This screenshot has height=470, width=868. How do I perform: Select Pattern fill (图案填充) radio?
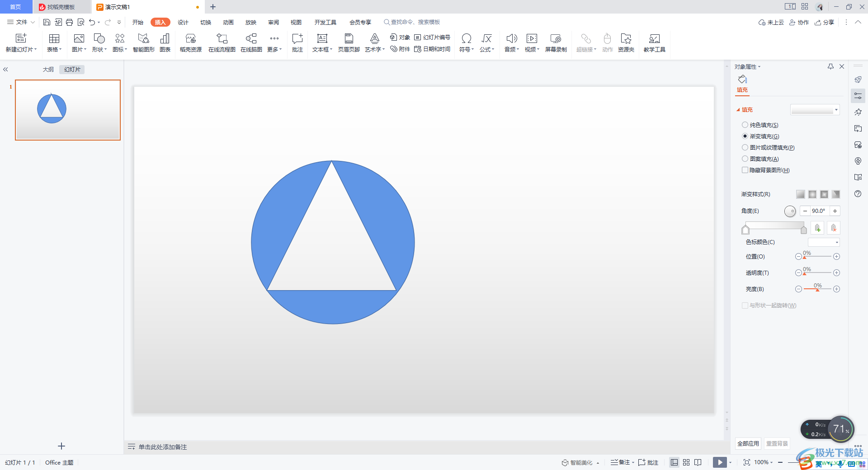[x=745, y=159]
